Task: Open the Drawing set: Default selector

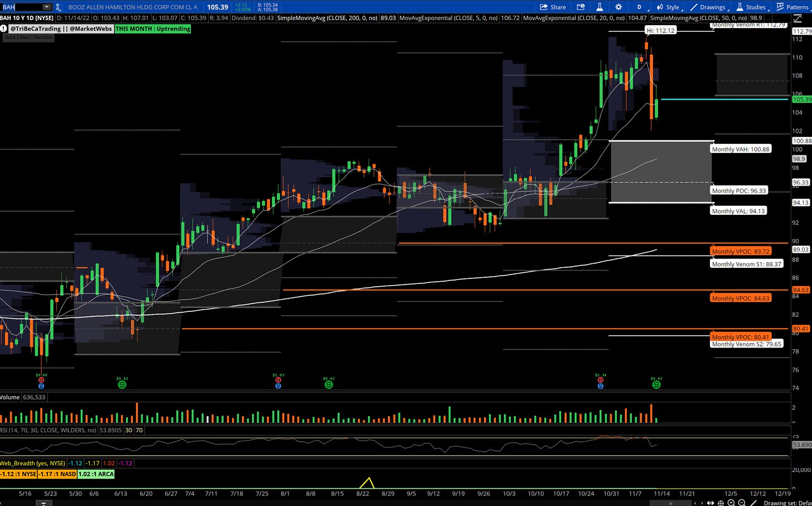Action: click(787, 503)
